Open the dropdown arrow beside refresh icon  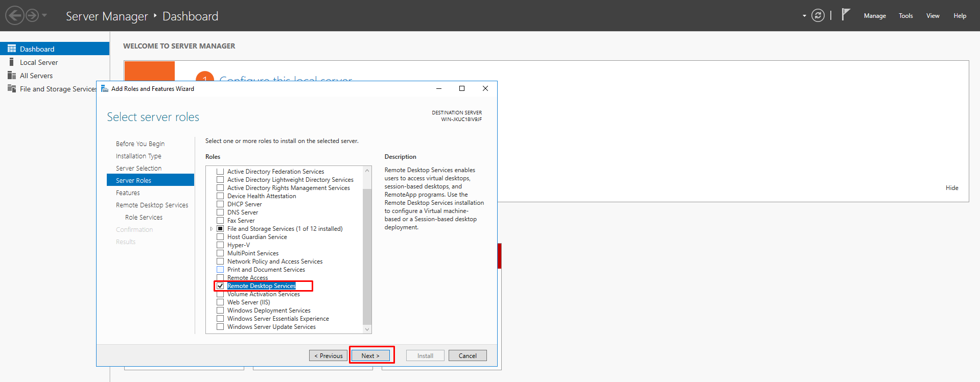pos(804,16)
